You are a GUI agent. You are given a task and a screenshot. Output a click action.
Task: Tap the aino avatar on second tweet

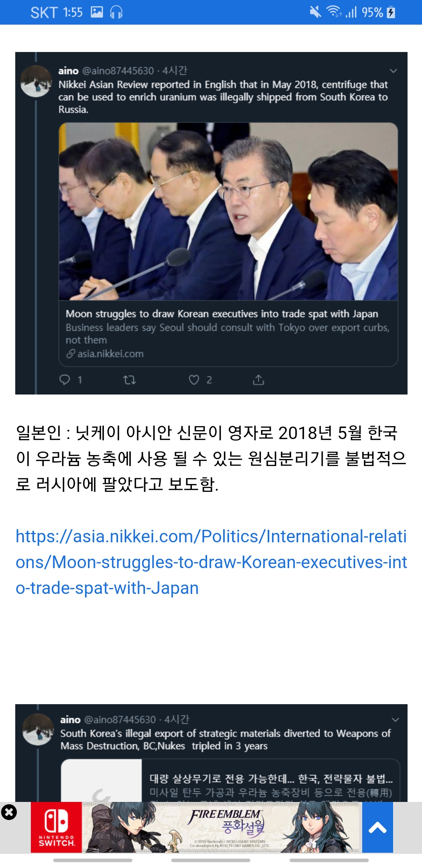(x=38, y=729)
